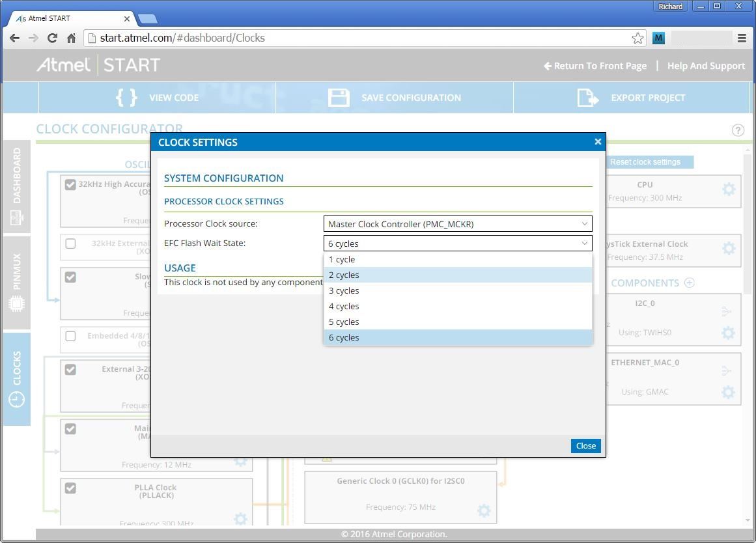Collapse the EFC Flash Wait State dropdown
The image size is (756, 543).
coord(458,244)
